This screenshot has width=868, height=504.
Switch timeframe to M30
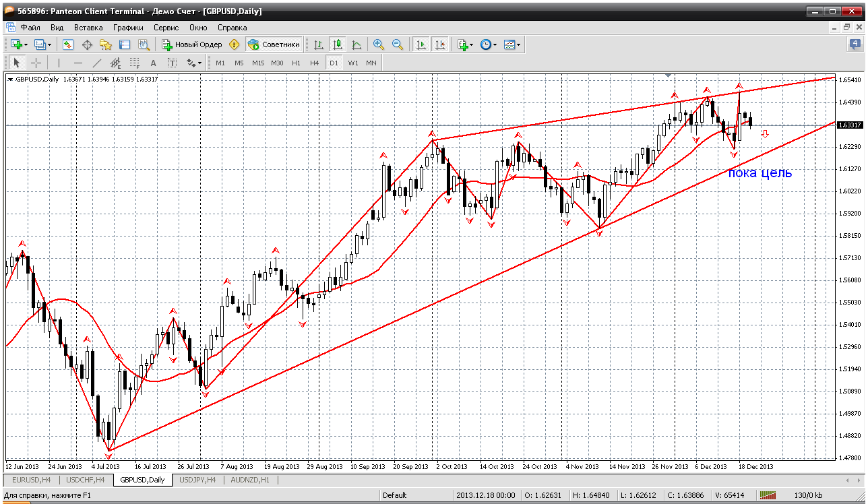277,63
